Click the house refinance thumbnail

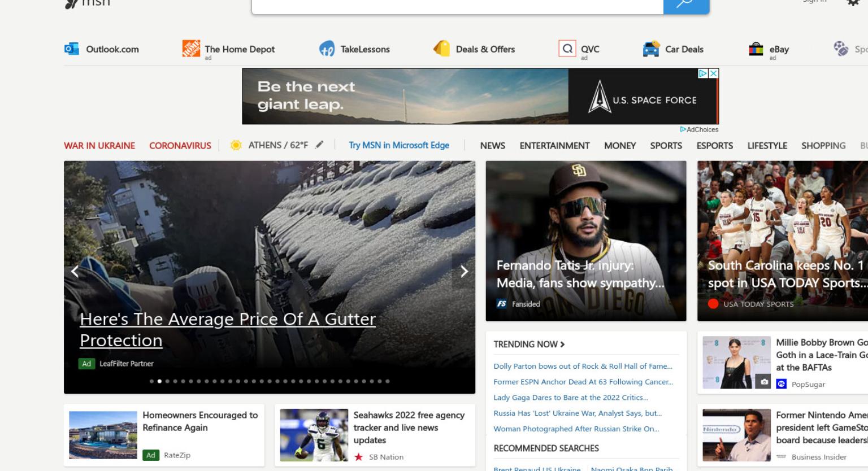click(103, 435)
